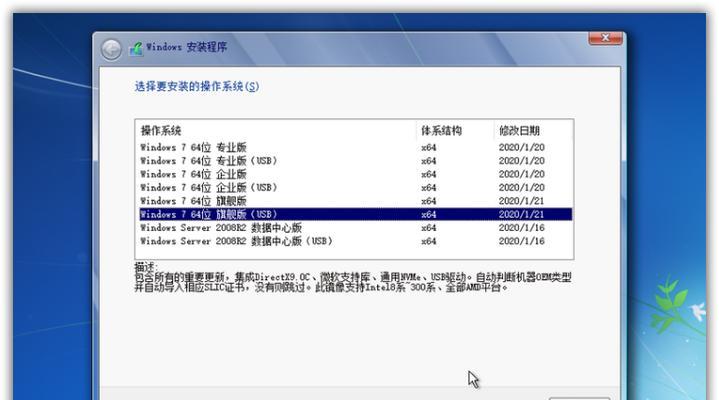Click the round back arrow button
Image resolution: width=719 pixels, height=400 pixels.
point(111,49)
